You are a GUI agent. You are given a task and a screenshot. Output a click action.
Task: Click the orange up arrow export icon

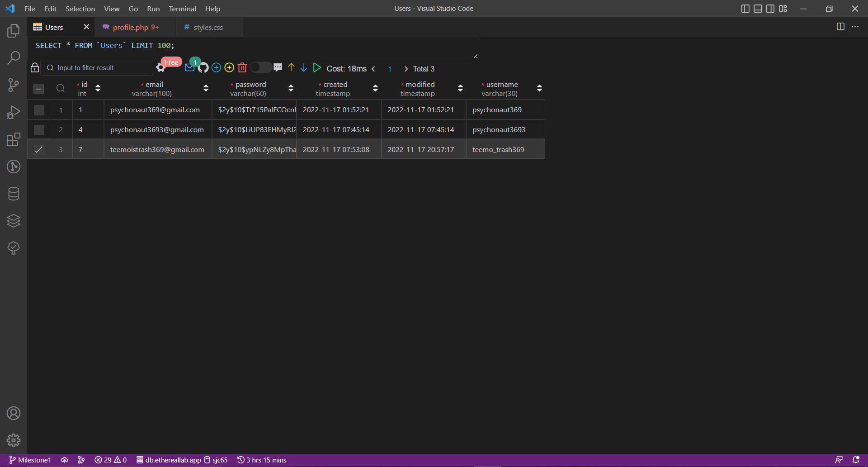(291, 67)
